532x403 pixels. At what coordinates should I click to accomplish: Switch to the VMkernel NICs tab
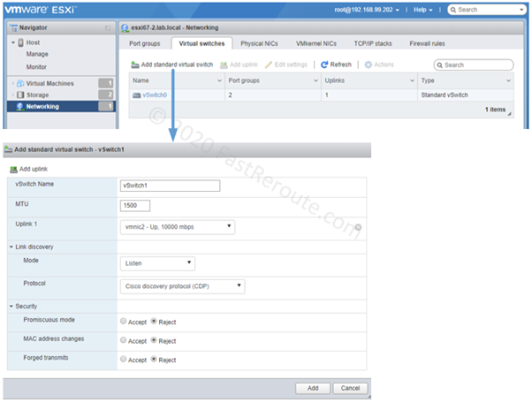(316, 44)
